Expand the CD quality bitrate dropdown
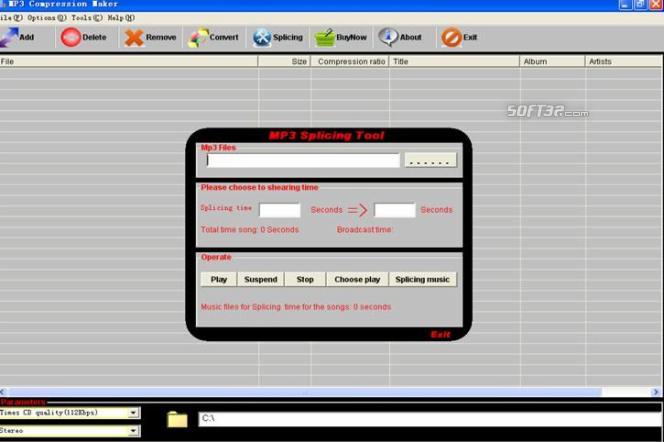 133,412
